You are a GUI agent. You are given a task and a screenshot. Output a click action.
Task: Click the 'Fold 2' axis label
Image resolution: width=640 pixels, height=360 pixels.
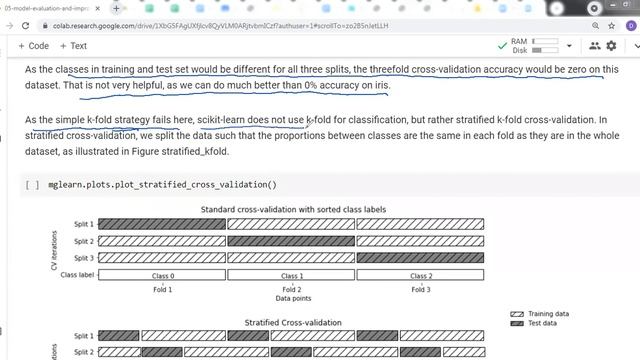coord(291,289)
